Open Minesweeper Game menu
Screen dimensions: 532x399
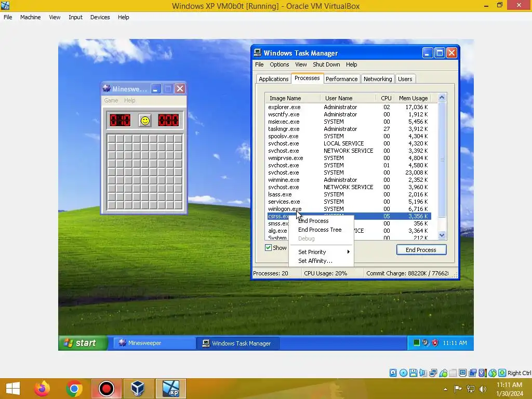[111, 100]
